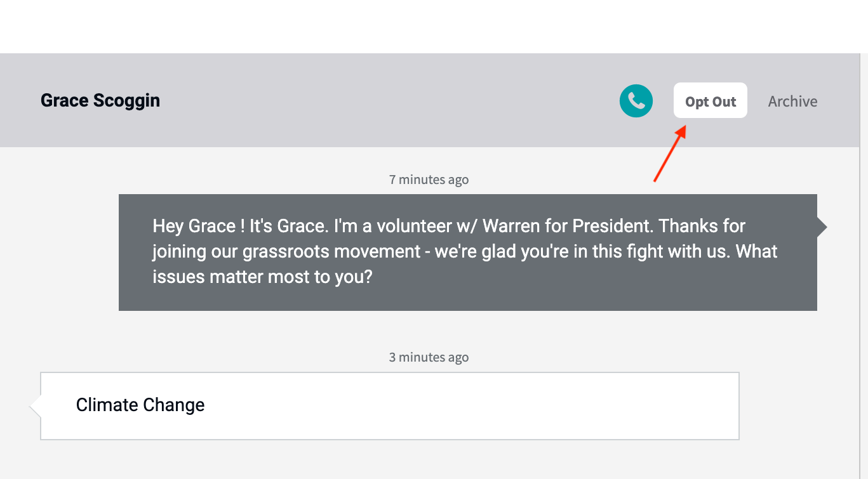Click the teal phone call icon

point(636,101)
